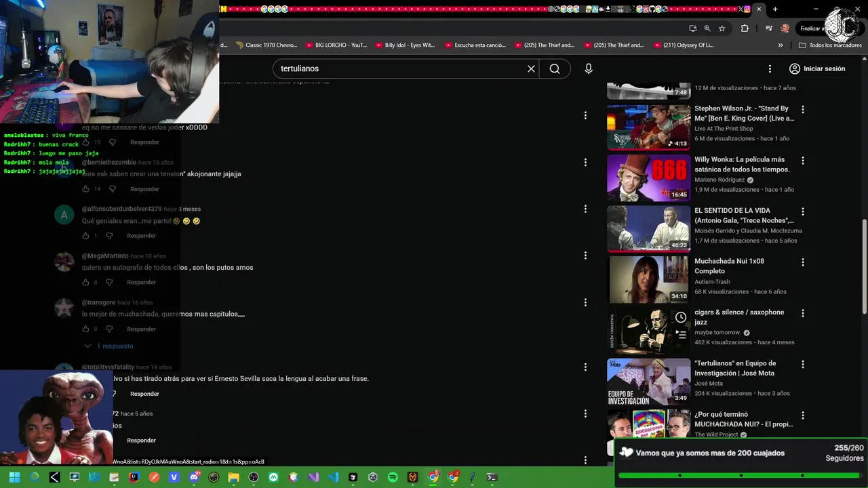
Task: Open 'BIG LORCHO - YouT...' bookmark
Action: tap(336, 45)
